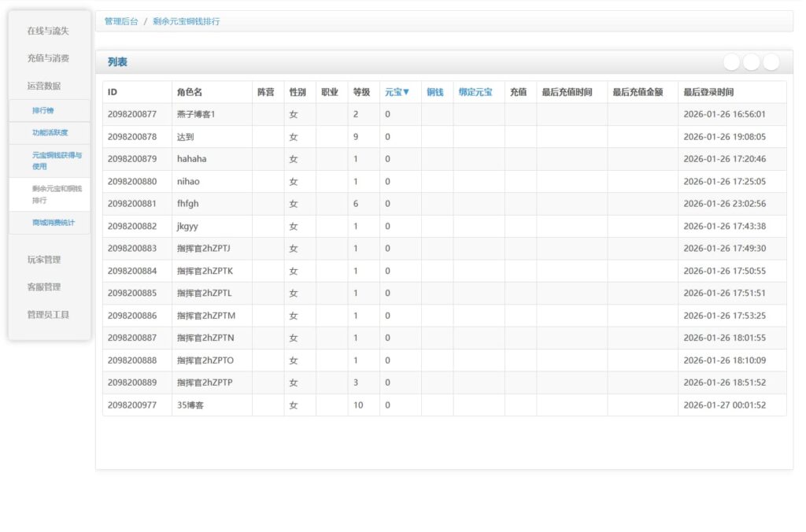Click the 剩余元宝铜钱排行 breadcrumb link

click(187, 21)
